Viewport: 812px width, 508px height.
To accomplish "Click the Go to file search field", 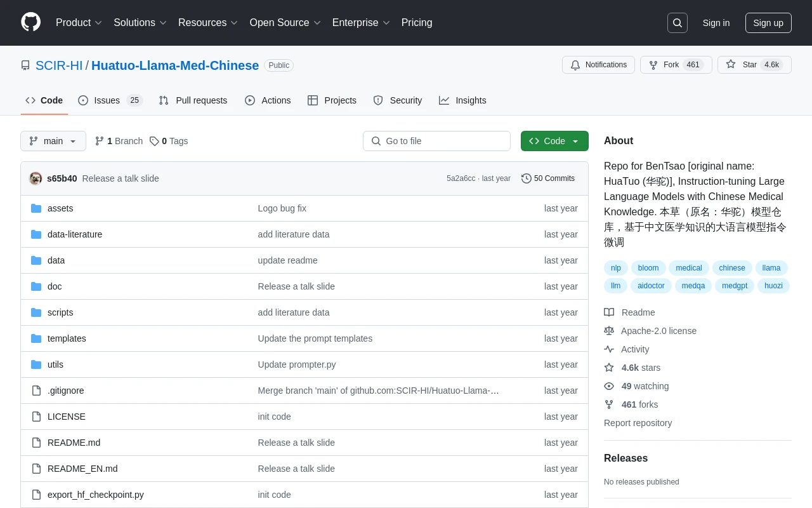I will click(436, 141).
